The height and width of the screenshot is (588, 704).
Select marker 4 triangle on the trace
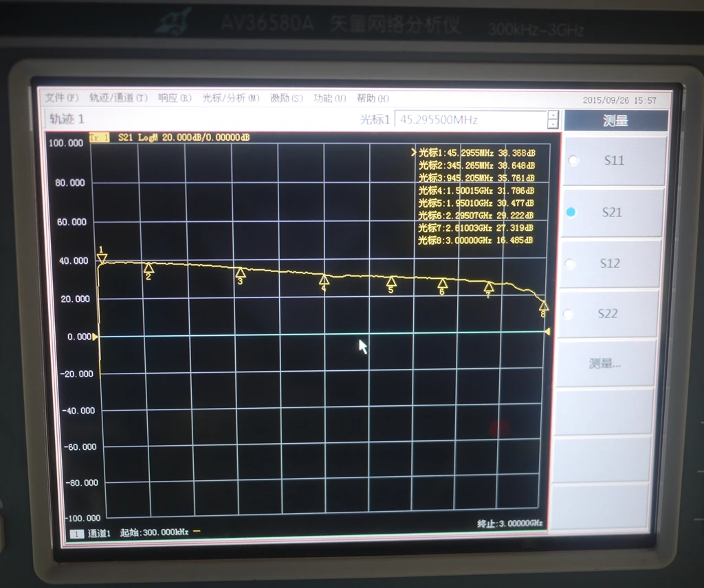tap(324, 280)
